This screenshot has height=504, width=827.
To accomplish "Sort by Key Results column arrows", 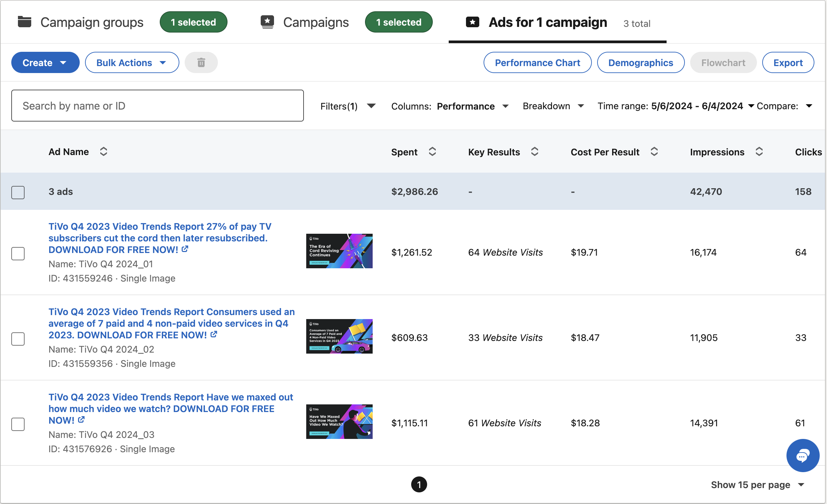I will 535,152.
